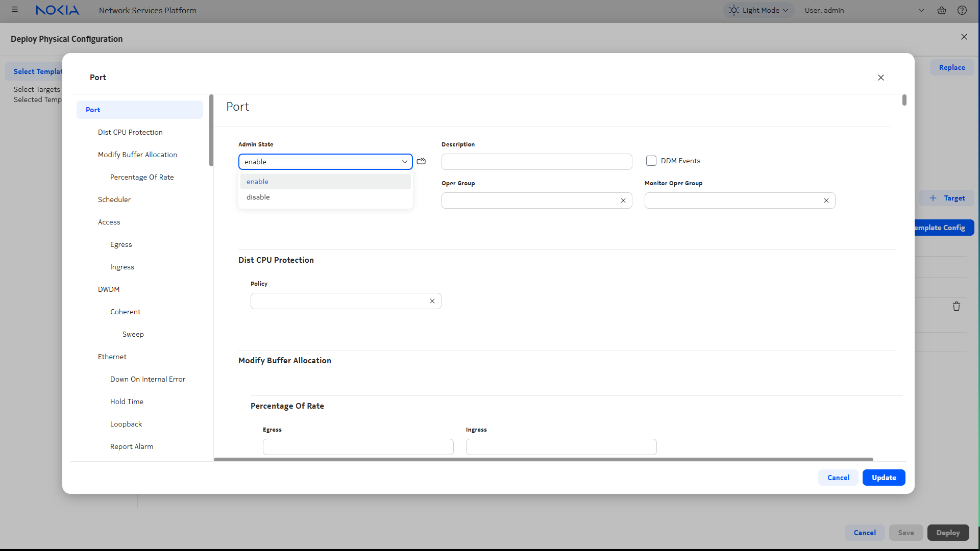
Task: Select Dist CPU Protection in navigation
Action: pyautogui.click(x=130, y=132)
